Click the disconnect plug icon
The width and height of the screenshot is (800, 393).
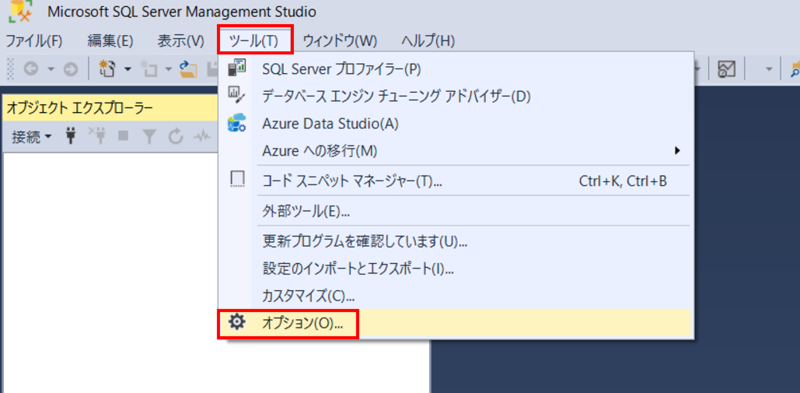96,136
